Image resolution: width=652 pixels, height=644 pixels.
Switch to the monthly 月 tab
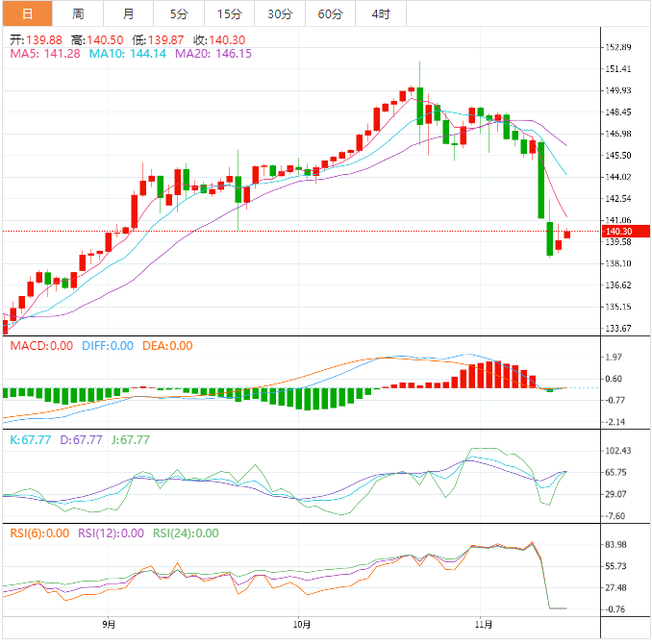tap(129, 13)
